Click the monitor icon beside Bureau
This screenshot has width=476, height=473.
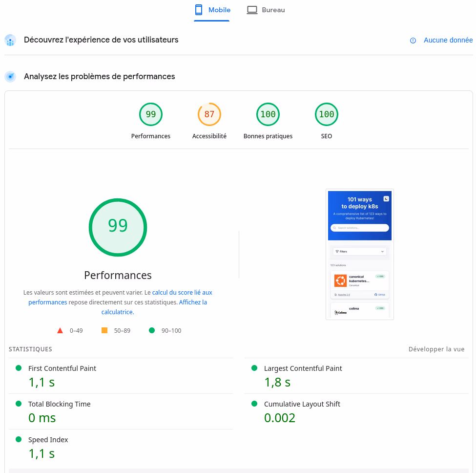click(x=252, y=9)
